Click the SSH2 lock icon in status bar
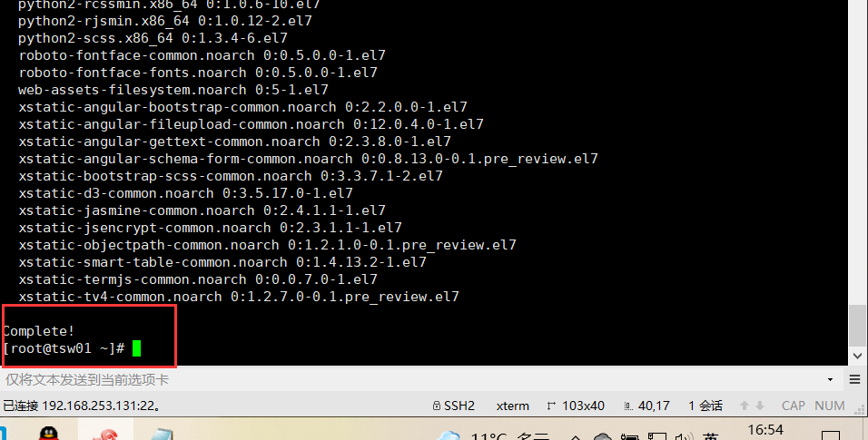The image size is (868, 440). [x=436, y=406]
